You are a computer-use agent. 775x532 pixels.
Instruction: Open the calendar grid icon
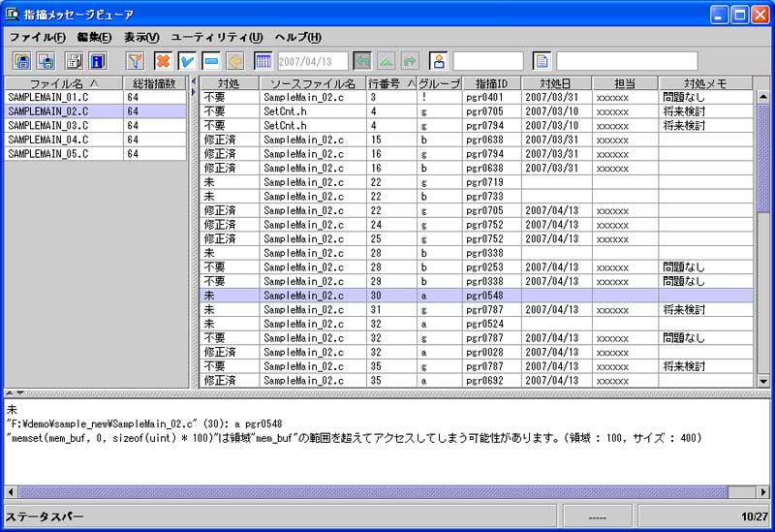263,61
